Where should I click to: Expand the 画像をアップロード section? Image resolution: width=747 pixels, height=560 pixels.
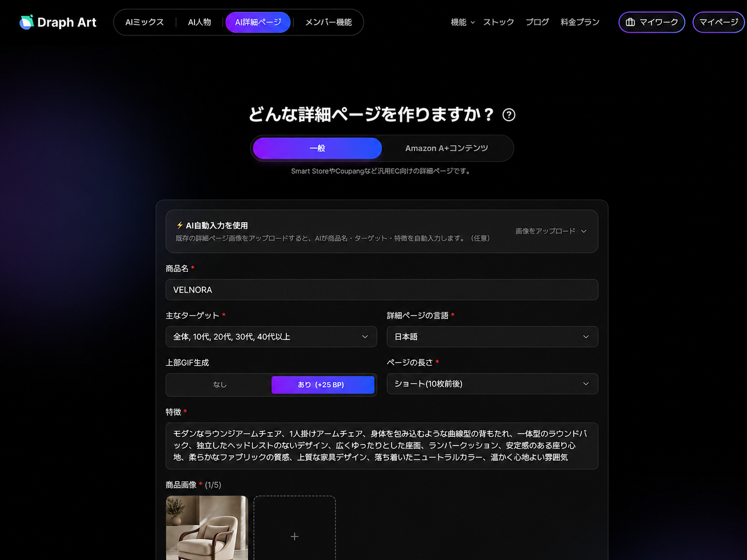coord(551,231)
